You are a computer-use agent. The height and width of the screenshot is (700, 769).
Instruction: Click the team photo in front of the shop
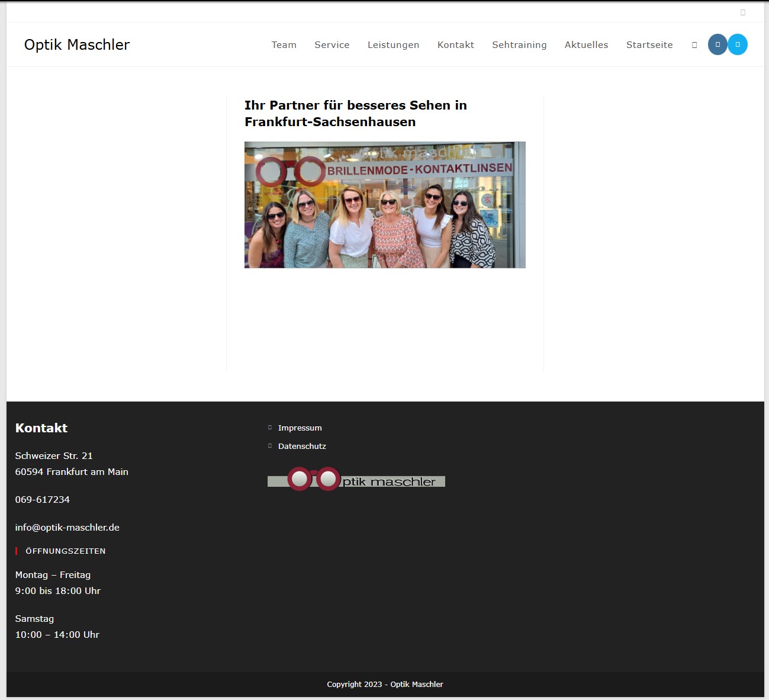[x=385, y=205]
